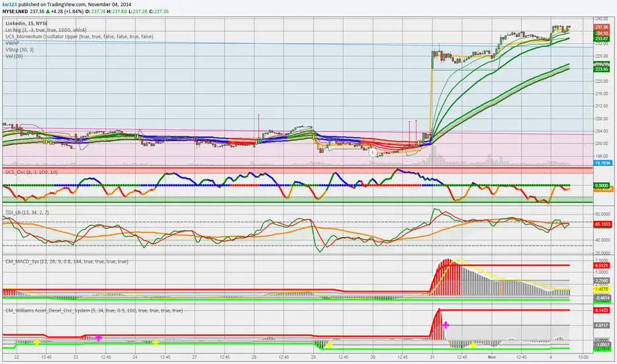Select the TDI_LB (13, 34, 2, 7) pane title
This screenshot has height=364, width=617.
[x=34, y=212]
